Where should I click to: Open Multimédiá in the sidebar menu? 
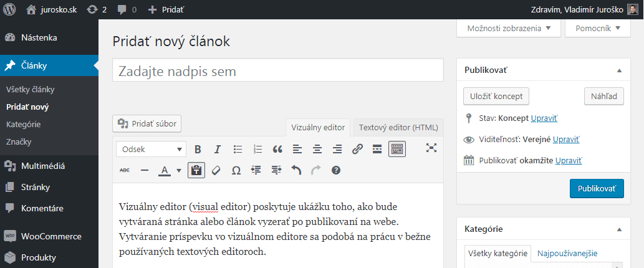[43, 166]
